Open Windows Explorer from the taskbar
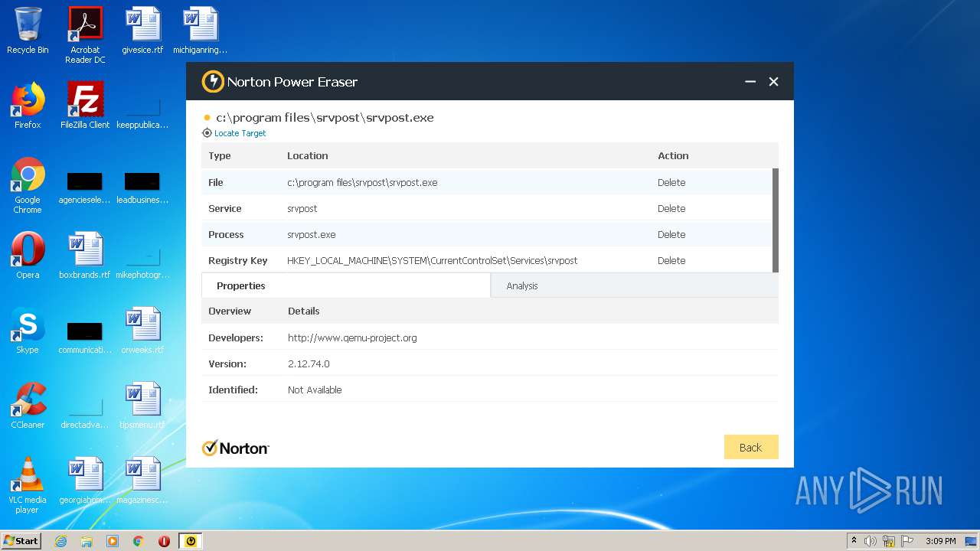This screenshot has height=551, width=980. coord(87,541)
